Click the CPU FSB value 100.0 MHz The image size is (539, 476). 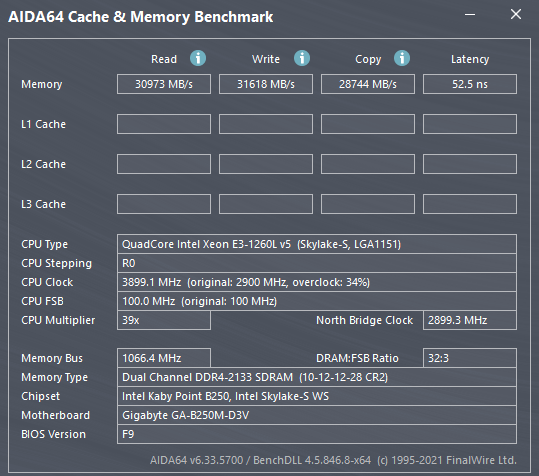click(x=317, y=301)
